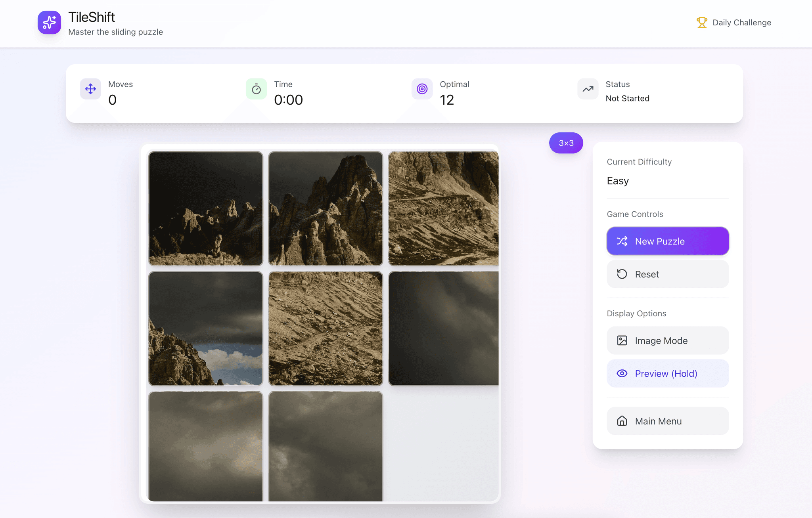This screenshot has width=812, height=518.
Task: Click the top-left dark mountain tile
Action: [x=206, y=208]
